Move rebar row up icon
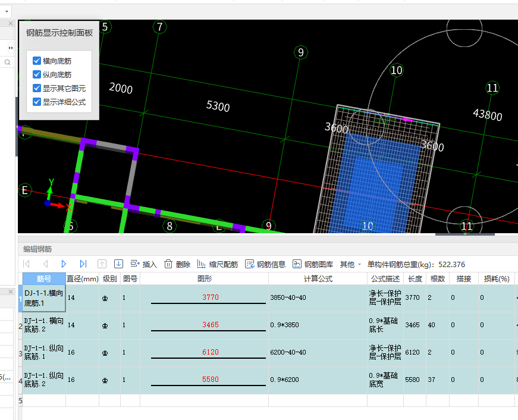The image size is (518, 420). tap(102, 264)
